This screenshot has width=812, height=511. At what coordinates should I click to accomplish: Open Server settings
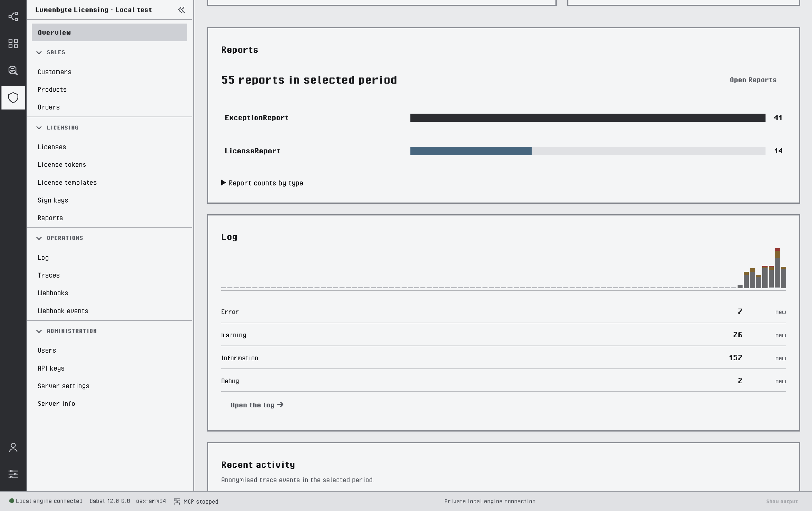coord(63,386)
